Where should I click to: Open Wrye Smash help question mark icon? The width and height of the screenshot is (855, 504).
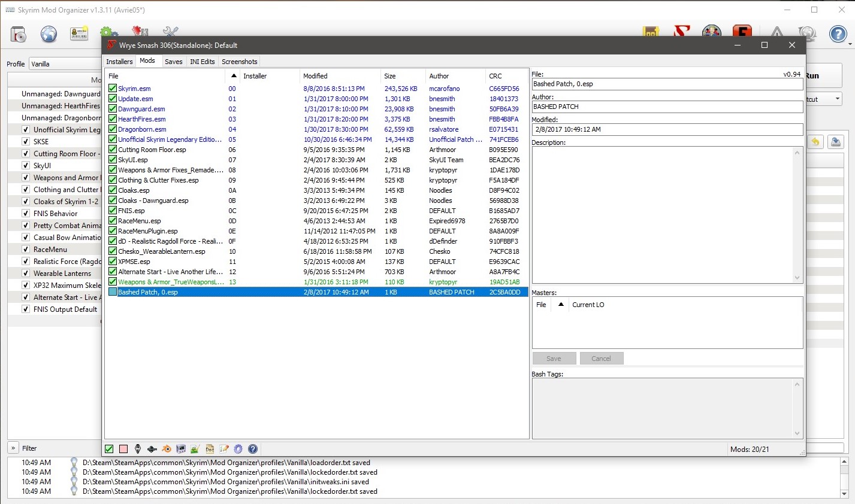click(253, 449)
